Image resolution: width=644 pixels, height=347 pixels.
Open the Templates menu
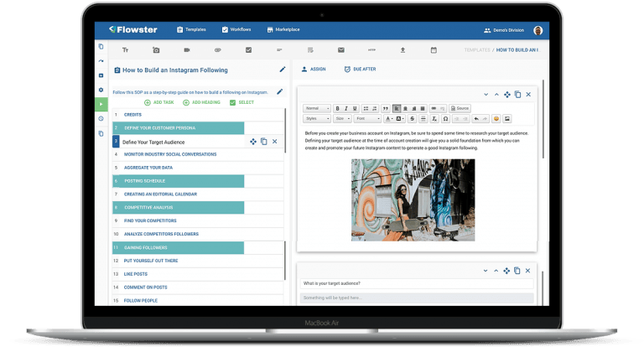(x=191, y=29)
